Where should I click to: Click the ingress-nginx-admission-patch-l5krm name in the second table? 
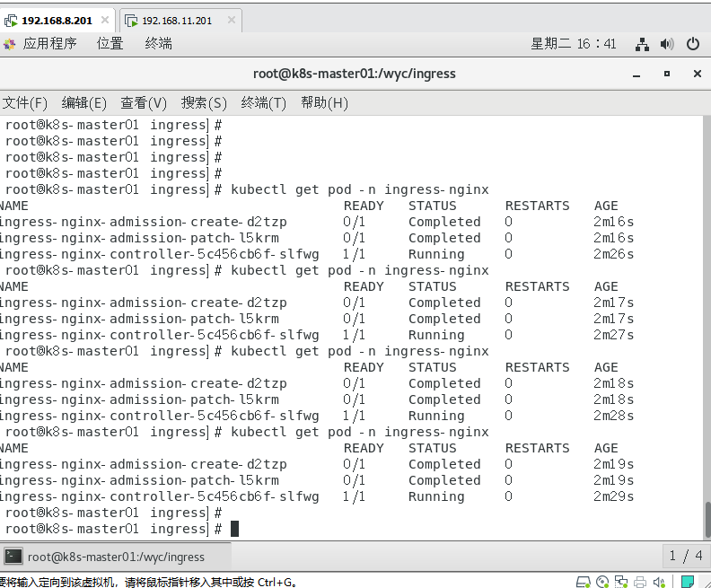140,320
